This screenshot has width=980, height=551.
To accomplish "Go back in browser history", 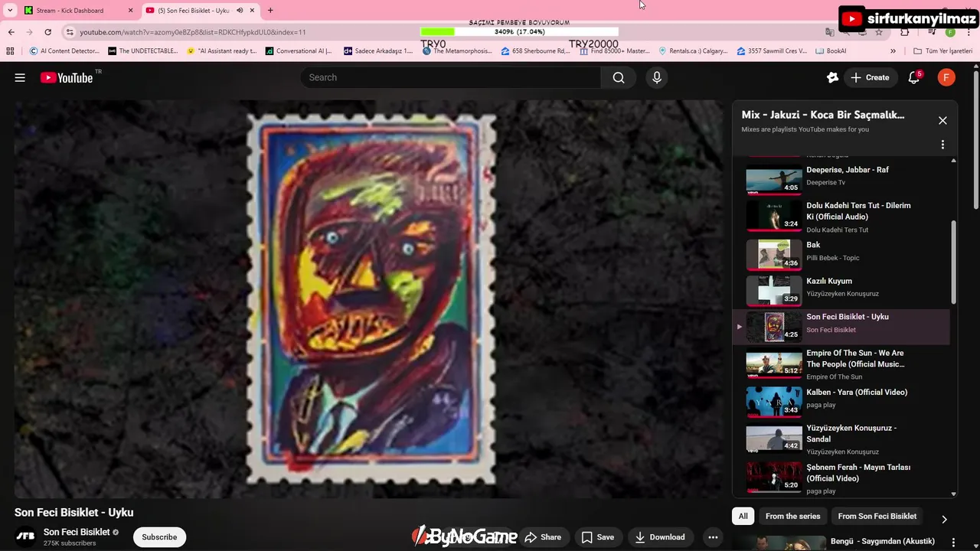I will [11, 32].
